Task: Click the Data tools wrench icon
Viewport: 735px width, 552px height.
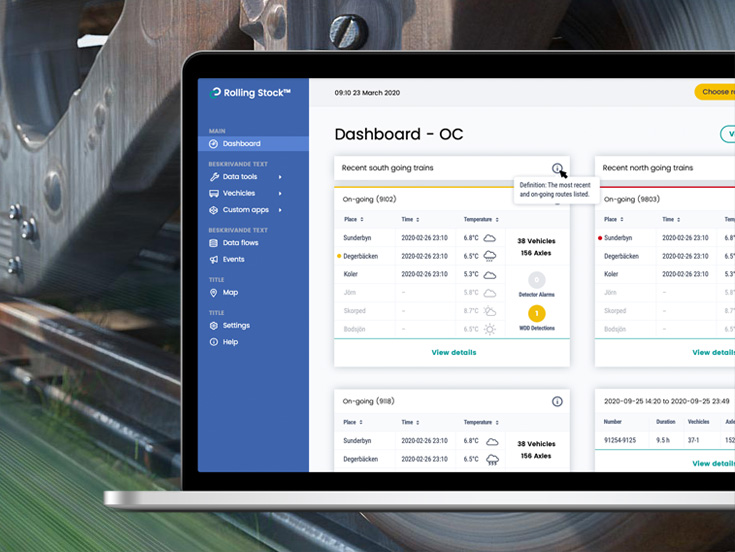Action: [x=214, y=177]
